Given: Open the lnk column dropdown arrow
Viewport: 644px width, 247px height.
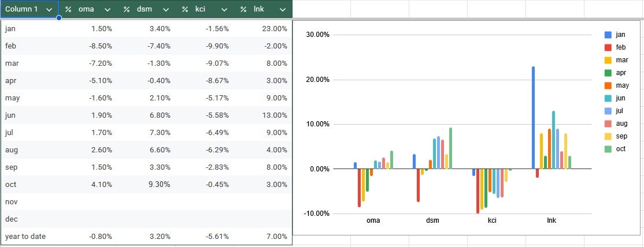Looking at the screenshot, I should point(282,9).
